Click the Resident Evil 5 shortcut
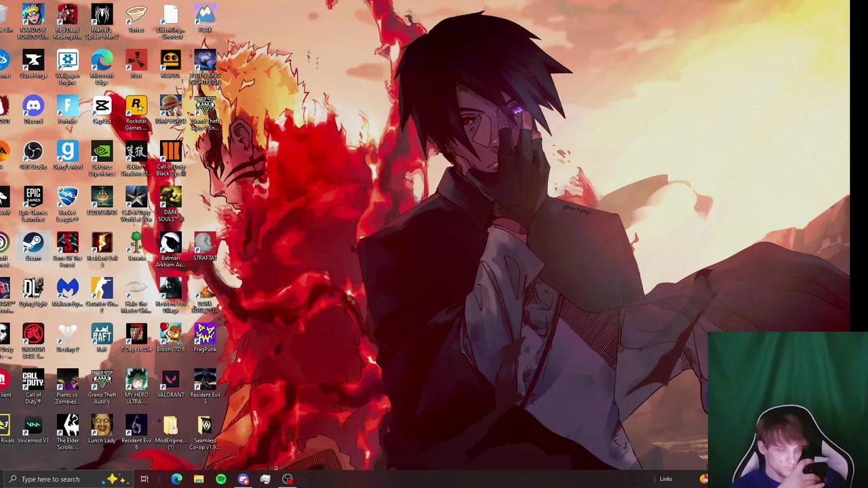This screenshot has height=488, width=868. point(102,249)
